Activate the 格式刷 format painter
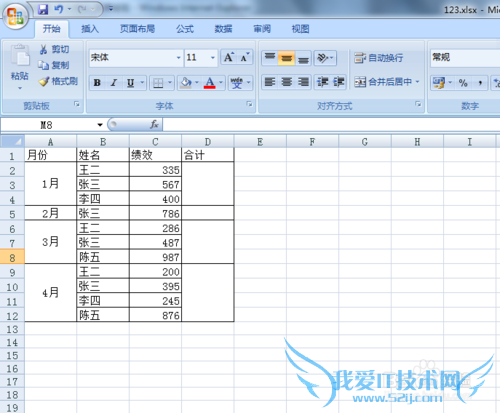Image resolution: width=500 pixels, height=413 pixels. (58, 81)
